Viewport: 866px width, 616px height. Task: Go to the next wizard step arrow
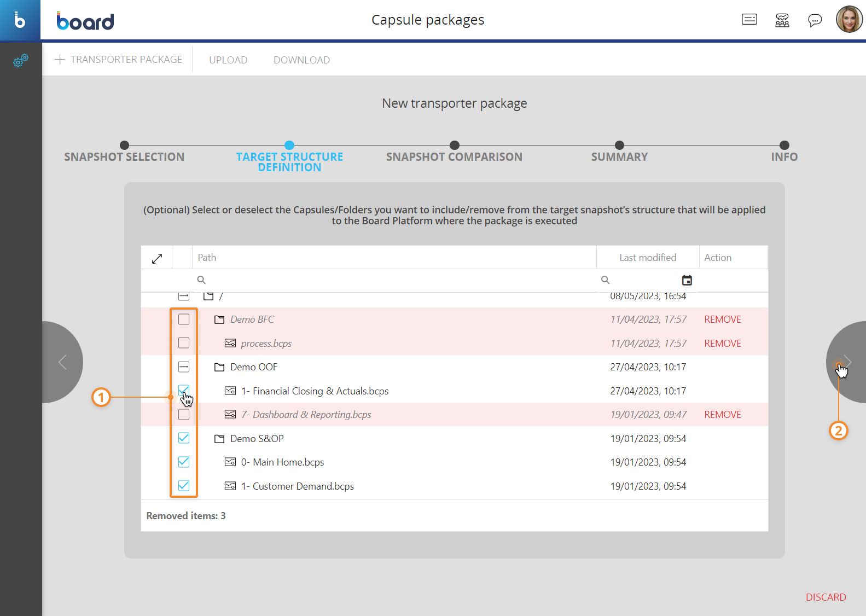[846, 362]
